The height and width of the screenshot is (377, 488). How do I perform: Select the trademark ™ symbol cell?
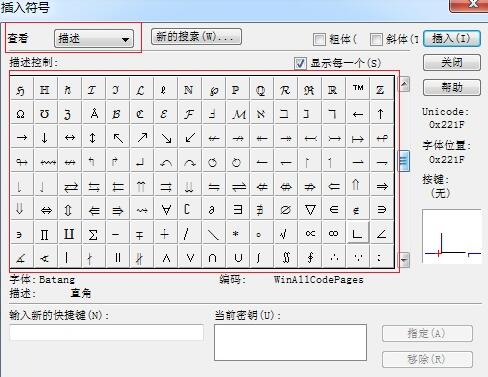click(358, 89)
